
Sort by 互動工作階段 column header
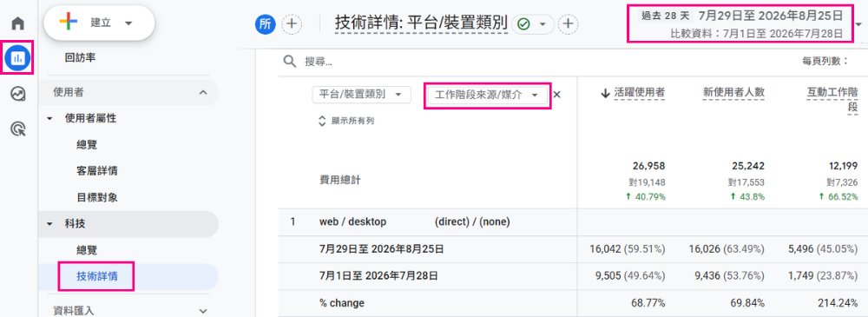coord(832,100)
